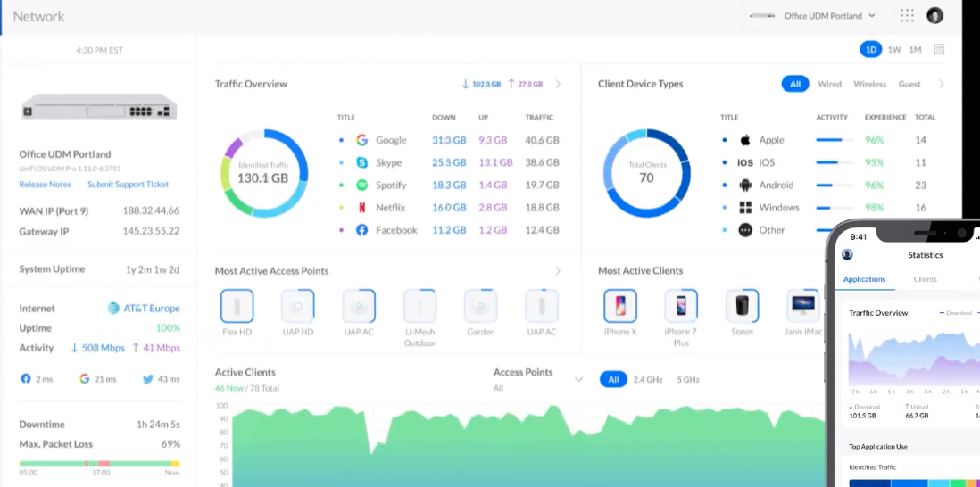Expand Most Active Access Points chevron
The height and width of the screenshot is (487, 980).
pyautogui.click(x=558, y=271)
